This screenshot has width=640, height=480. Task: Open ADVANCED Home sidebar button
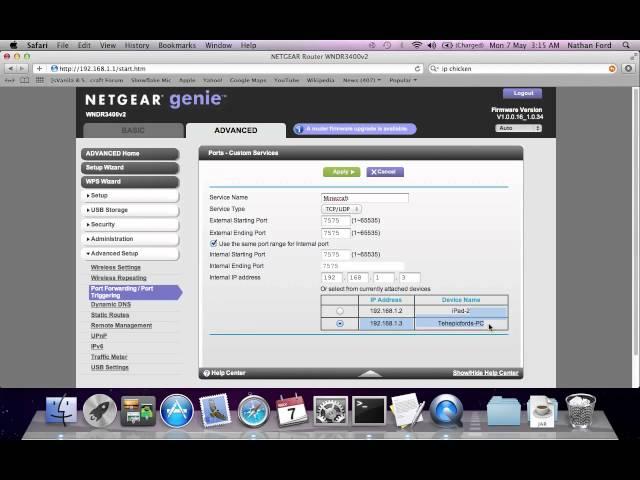(130, 153)
